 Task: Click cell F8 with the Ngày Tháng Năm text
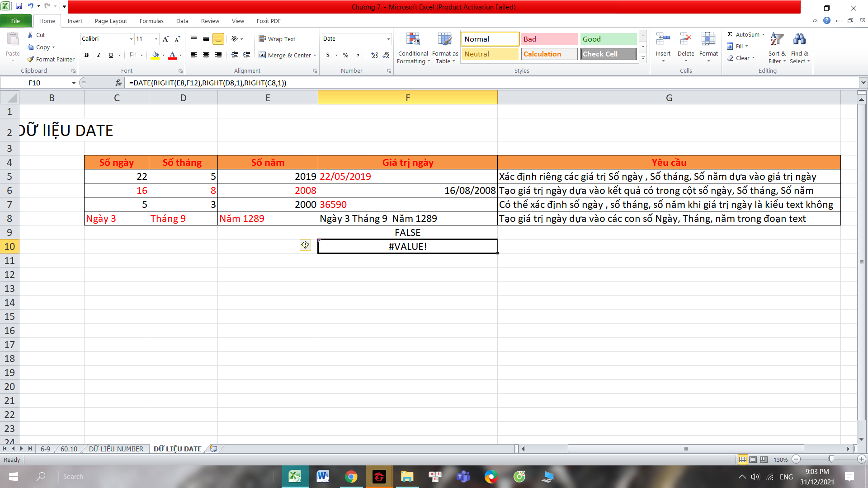[407, 219]
